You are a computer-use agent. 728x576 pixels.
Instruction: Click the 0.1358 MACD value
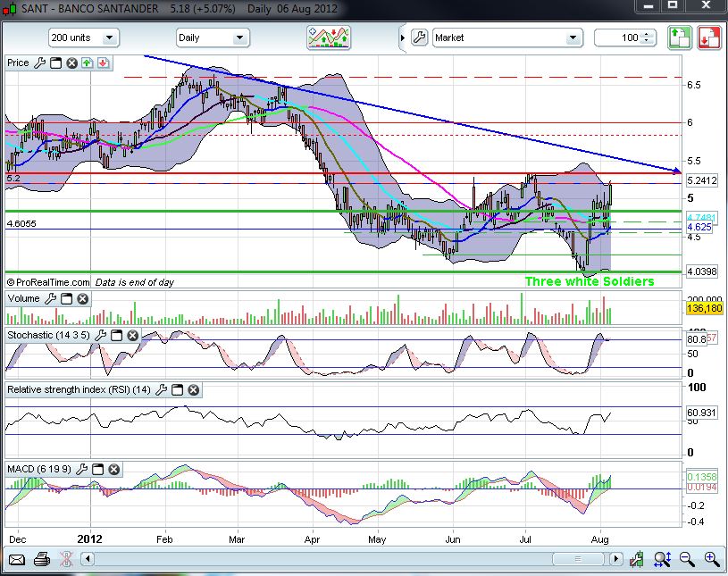[x=702, y=477]
